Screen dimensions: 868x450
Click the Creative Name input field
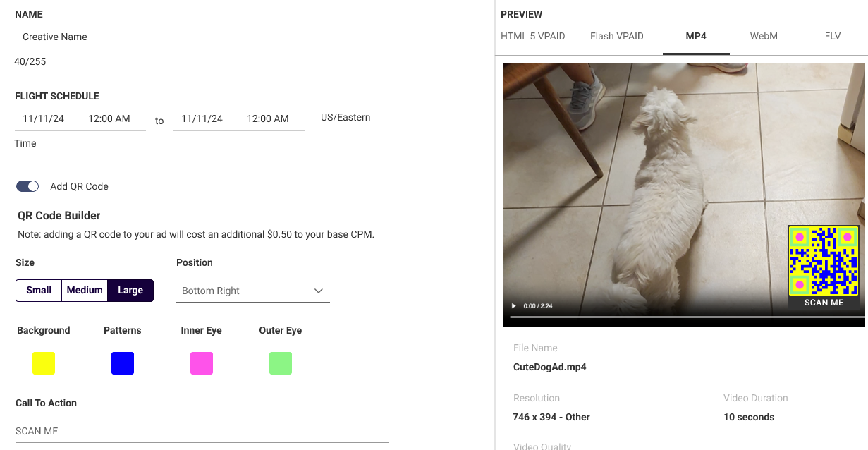point(201,37)
